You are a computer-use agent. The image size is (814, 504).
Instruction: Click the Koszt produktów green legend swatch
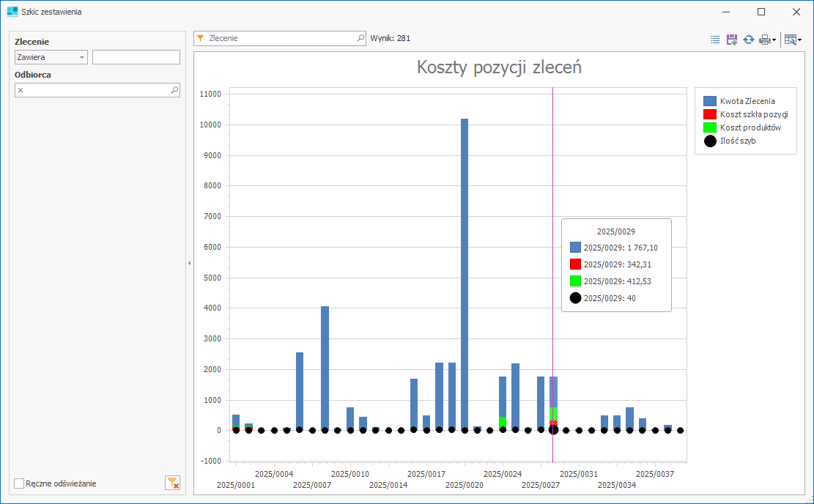[709, 127]
